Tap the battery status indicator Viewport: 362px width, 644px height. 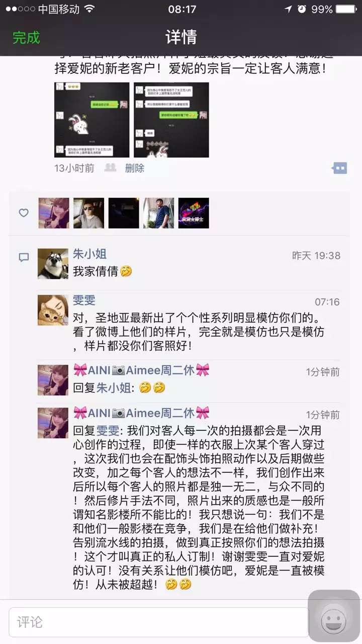click(346, 9)
